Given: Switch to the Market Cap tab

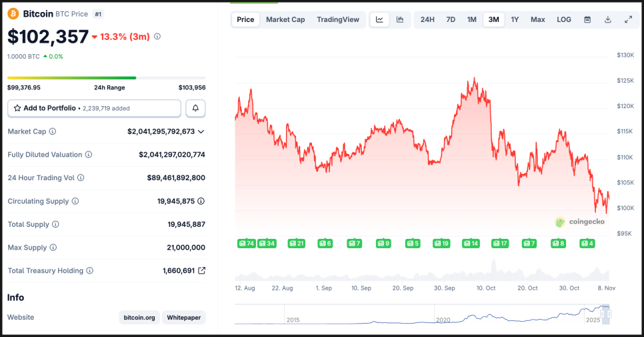Looking at the screenshot, I should click(x=285, y=19).
